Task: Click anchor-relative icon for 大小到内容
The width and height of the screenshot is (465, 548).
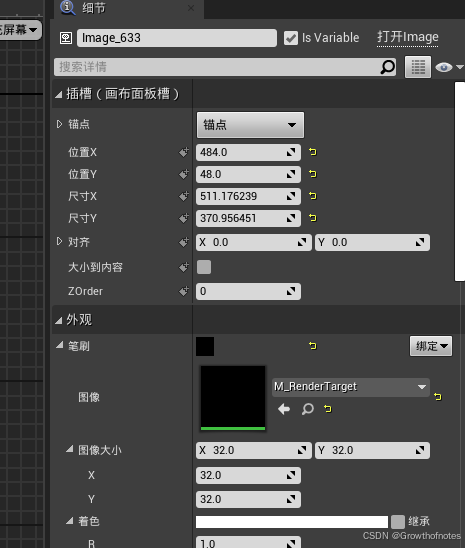Action: pos(184,267)
